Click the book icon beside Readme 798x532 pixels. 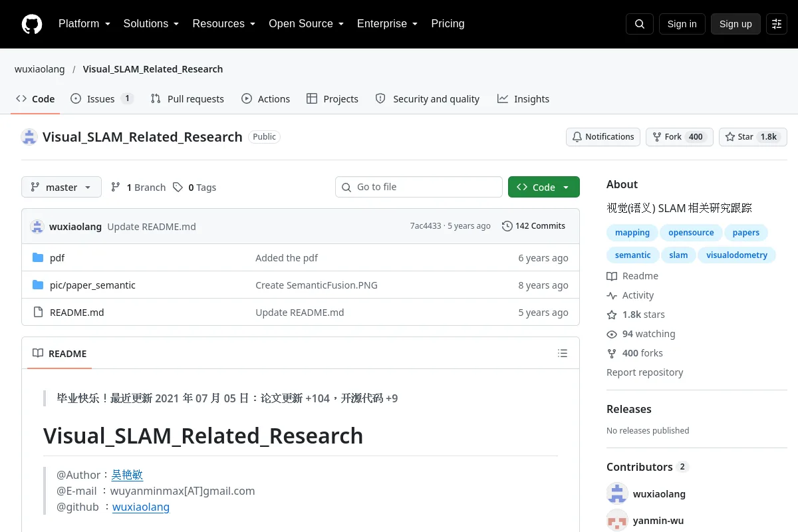(x=612, y=276)
